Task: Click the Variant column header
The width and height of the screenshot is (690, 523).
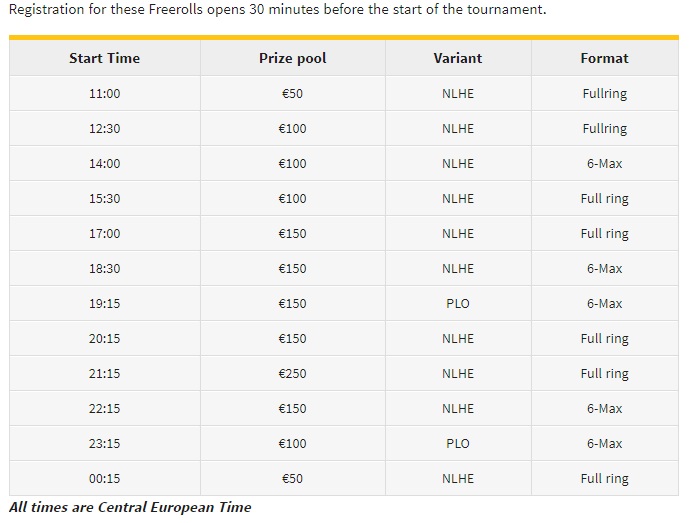Action: (458, 58)
